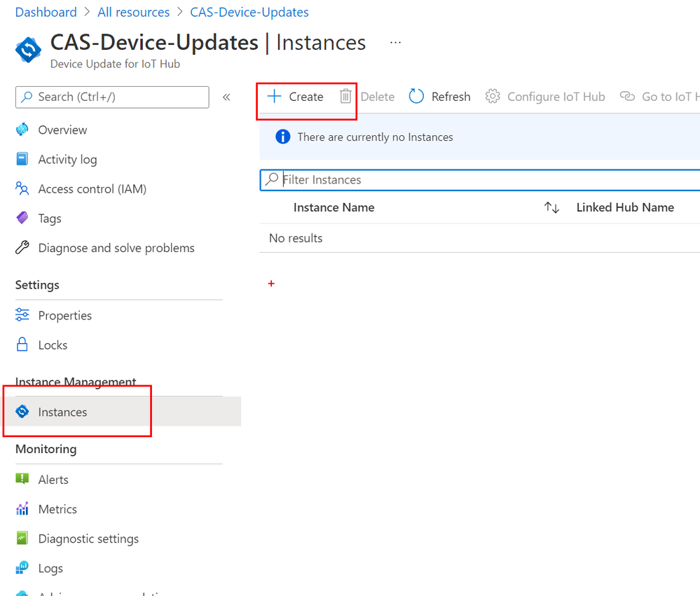This screenshot has height=596, width=700.
Task: Click the Go to IoT Hub link icon
Action: tap(627, 97)
